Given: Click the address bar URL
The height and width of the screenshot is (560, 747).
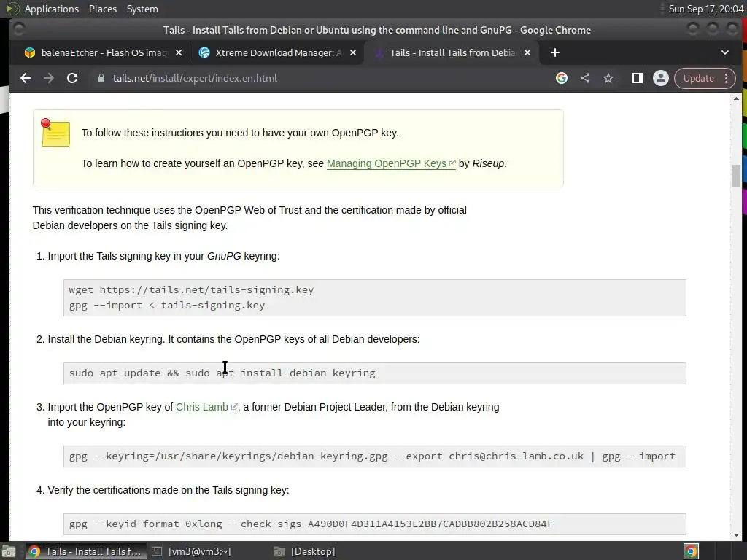Looking at the screenshot, I should point(195,78).
